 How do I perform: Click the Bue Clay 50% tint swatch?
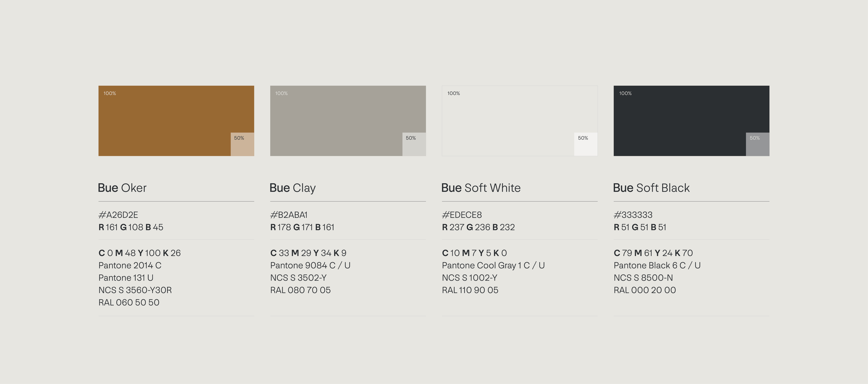[x=414, y=144]
